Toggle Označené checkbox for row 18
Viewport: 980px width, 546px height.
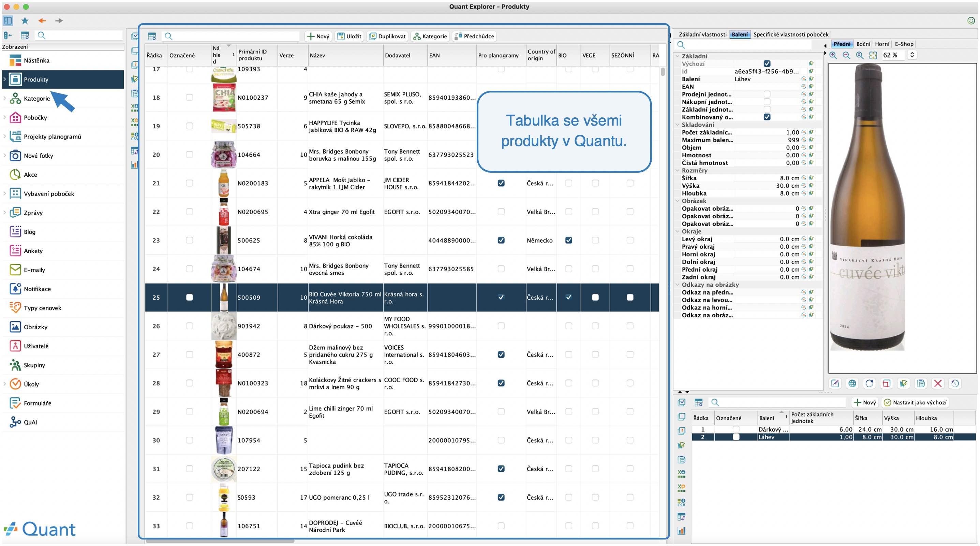pyautogui.click(x=189, y=98)
